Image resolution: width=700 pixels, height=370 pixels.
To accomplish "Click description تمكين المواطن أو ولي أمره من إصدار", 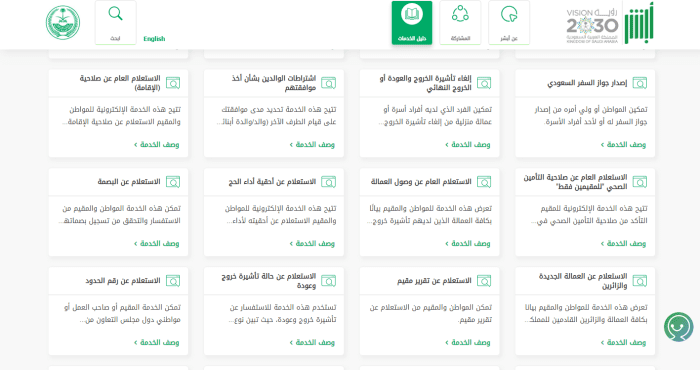I will (591, 116).
